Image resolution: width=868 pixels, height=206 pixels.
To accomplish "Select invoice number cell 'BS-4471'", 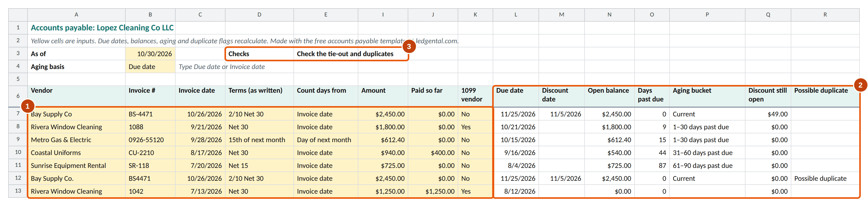I will pos(150,114).
